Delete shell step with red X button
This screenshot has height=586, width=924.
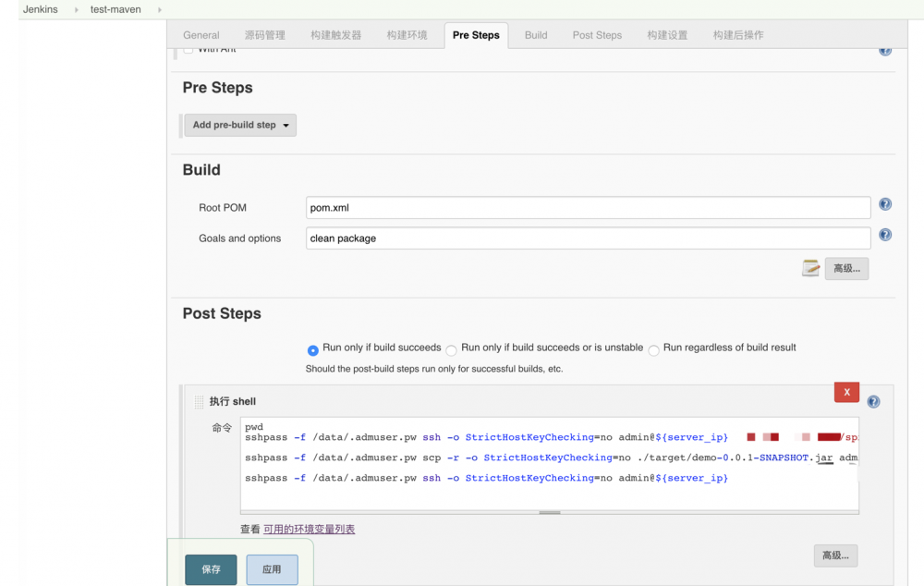coord(846,392)
